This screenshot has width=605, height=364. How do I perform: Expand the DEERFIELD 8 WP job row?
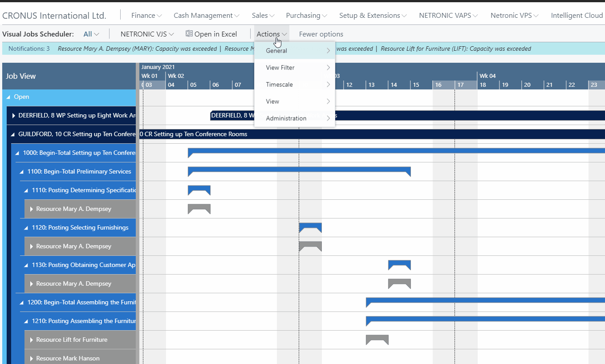coord(13,115)
